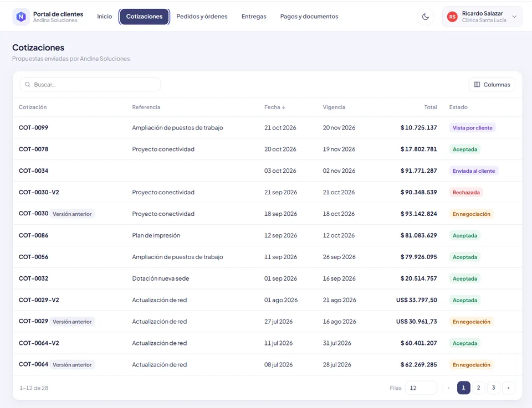Click En negociación badge on COT-0030 row
Viewport: 532px width, 408px height.
(x=471, y=214)
